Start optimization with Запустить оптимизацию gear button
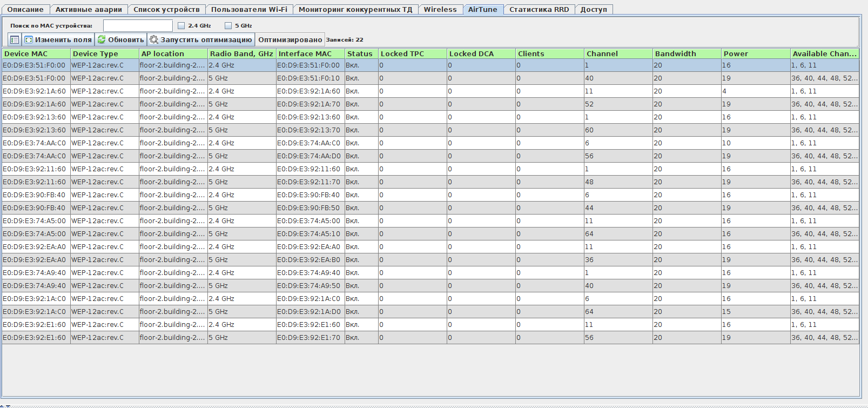This screenshot has height=408, width=868. pyautogui.click(x=201, y=39)
